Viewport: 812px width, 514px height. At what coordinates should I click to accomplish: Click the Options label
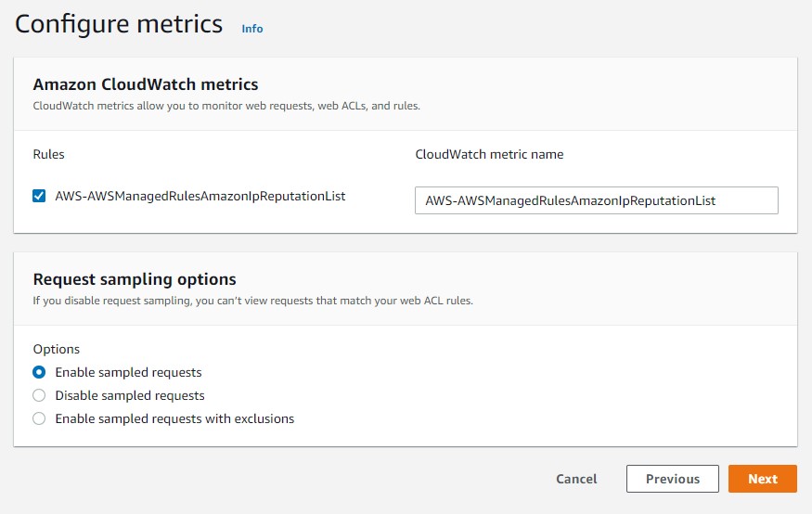coord(57,350)
